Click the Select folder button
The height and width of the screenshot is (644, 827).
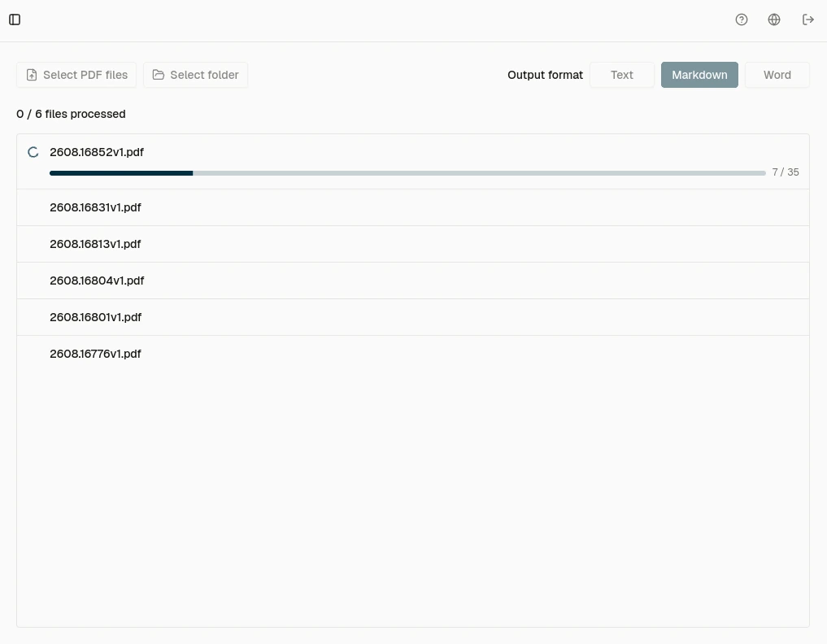pos(196,75)
